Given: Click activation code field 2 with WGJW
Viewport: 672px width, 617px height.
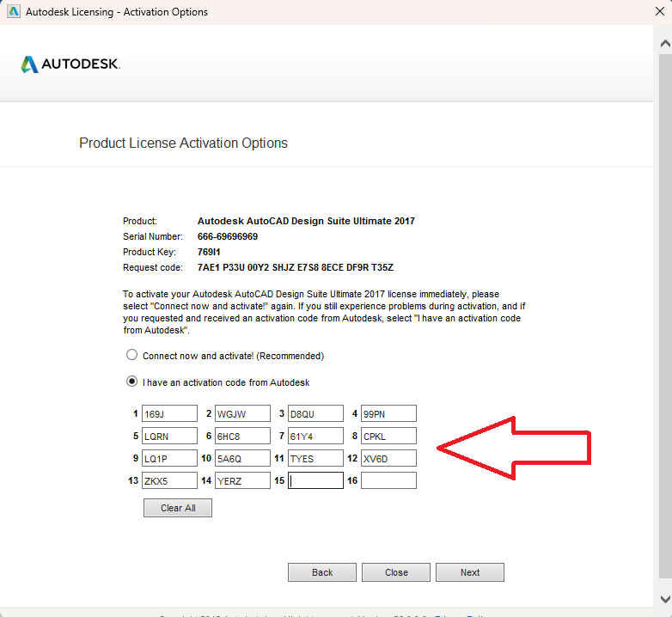Looking at the screenshot, I should (x=242, y=413).
